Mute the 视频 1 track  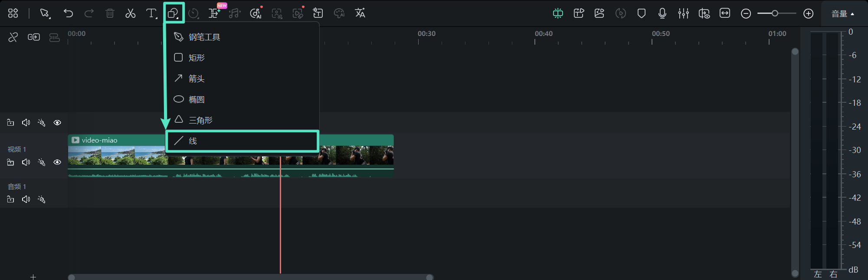click(x=26, y=162)
